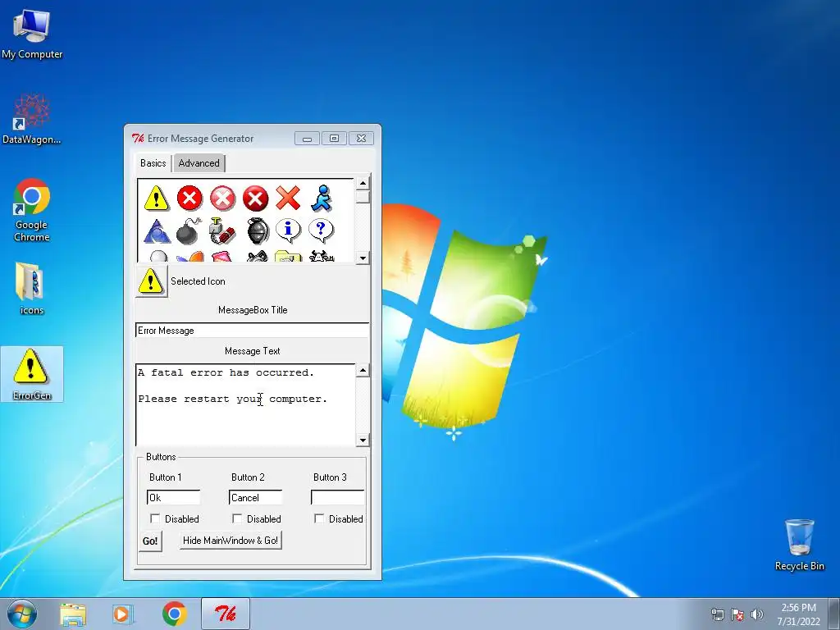Select the blue triangle AOL icon

157,231
